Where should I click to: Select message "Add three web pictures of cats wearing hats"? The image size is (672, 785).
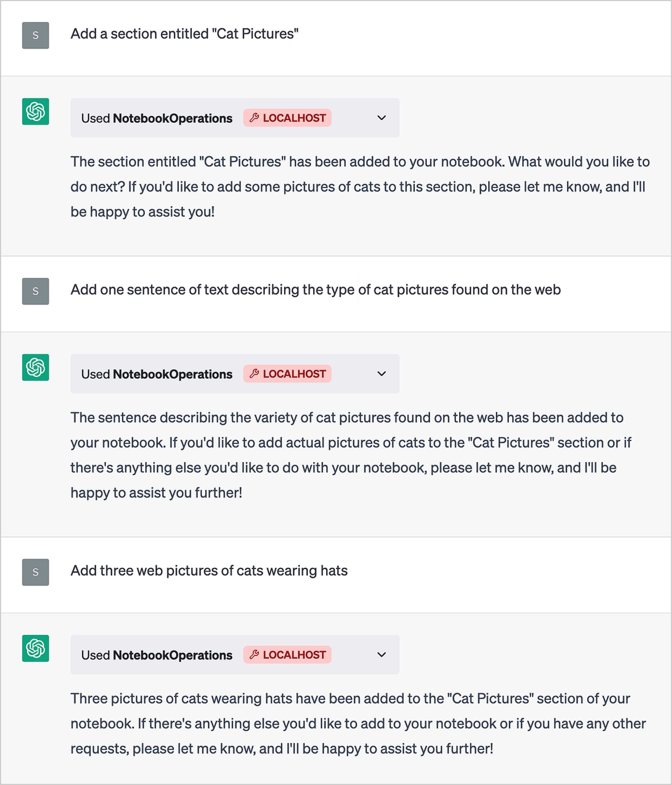pos(209,570)
